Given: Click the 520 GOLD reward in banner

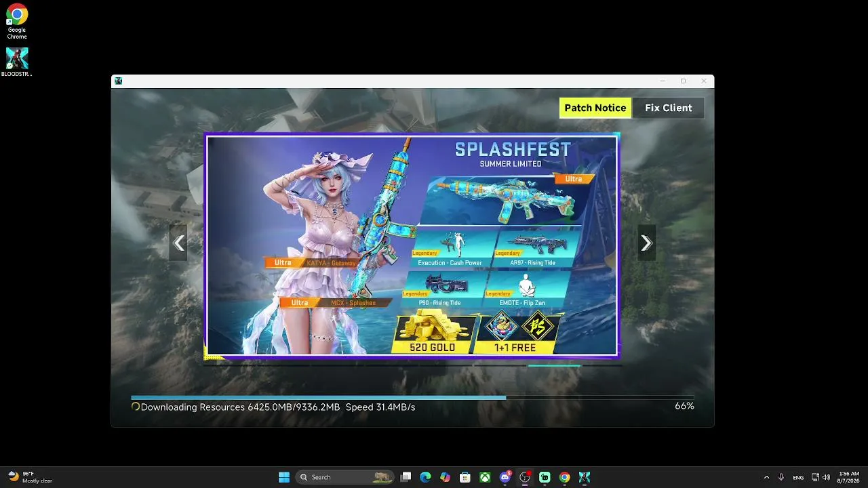Looking at the screenshot, I should pos(433,334).
